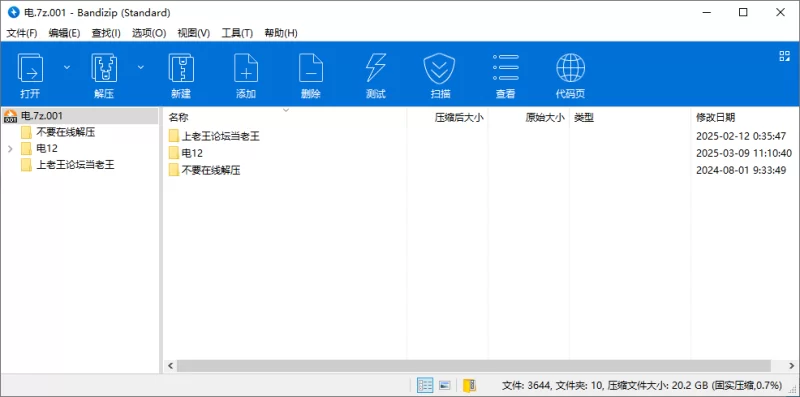Open the 文件(F) menu

point(21,33)
